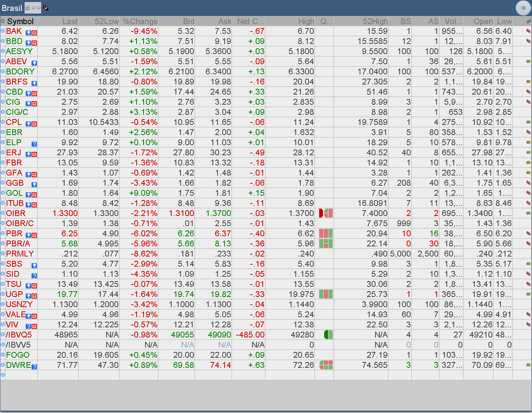Go to next watchlist with right arrow
Viewport: 532px width, 413px height.
[39, 8]
